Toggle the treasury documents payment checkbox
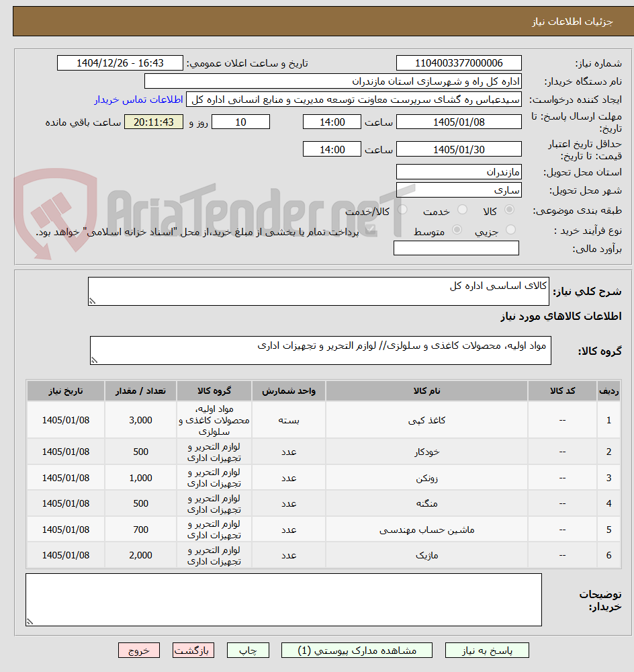634x672 pixels. (371, 230)
